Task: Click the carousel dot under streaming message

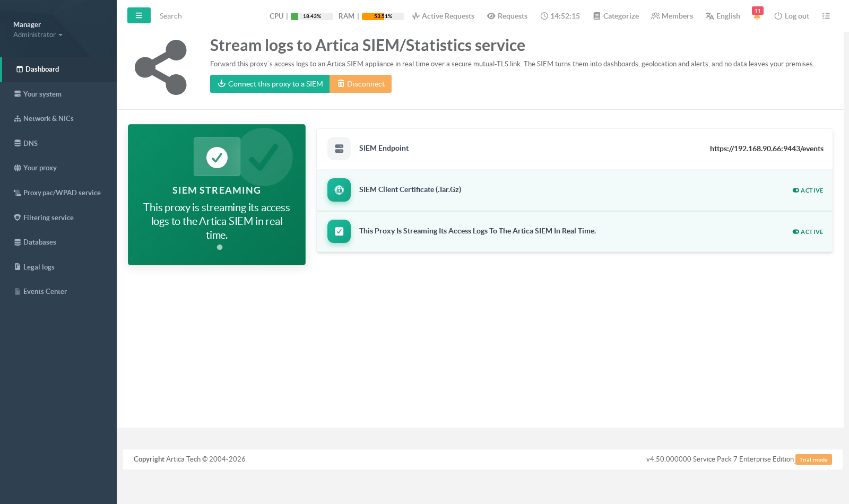Action: pos(220,247)
